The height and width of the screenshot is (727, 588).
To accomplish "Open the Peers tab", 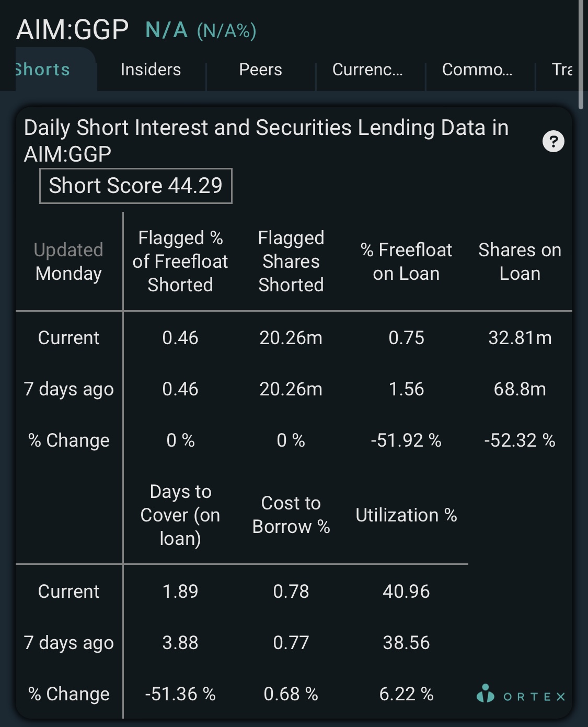I will [261, 70].
